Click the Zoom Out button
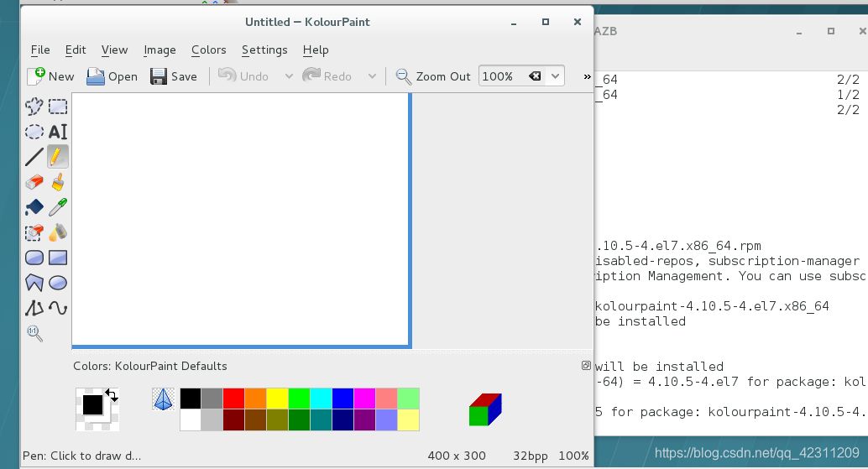868x469 pixels. click(x=433, y=76)
